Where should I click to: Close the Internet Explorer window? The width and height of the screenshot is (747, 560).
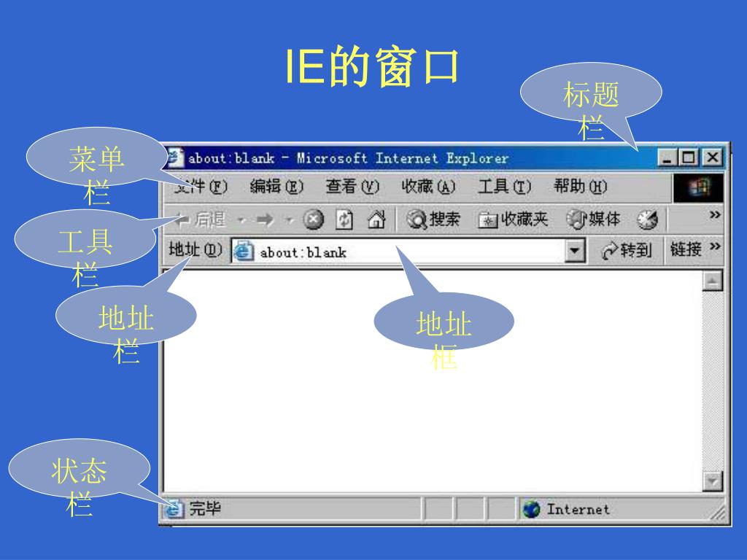click(x=713, y=157)
